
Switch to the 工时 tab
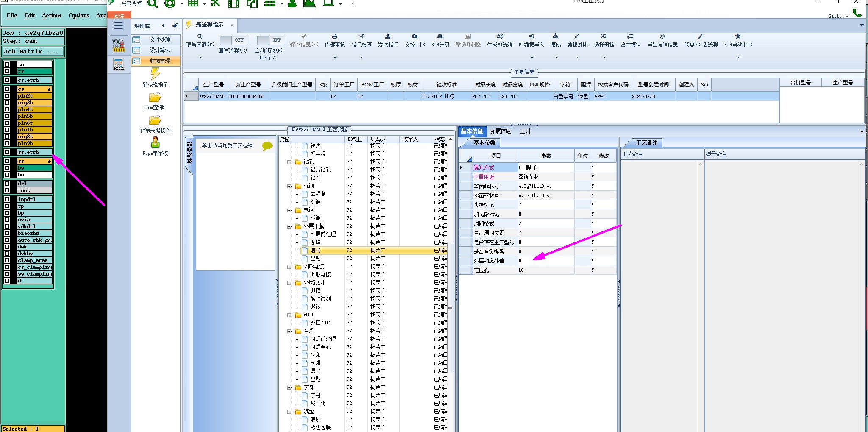point(525,131)
